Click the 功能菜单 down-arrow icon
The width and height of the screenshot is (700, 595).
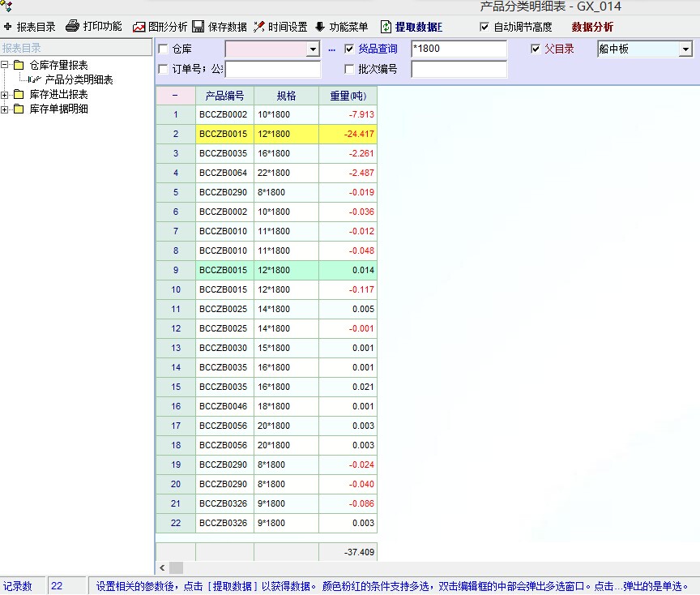coord(319,27)
